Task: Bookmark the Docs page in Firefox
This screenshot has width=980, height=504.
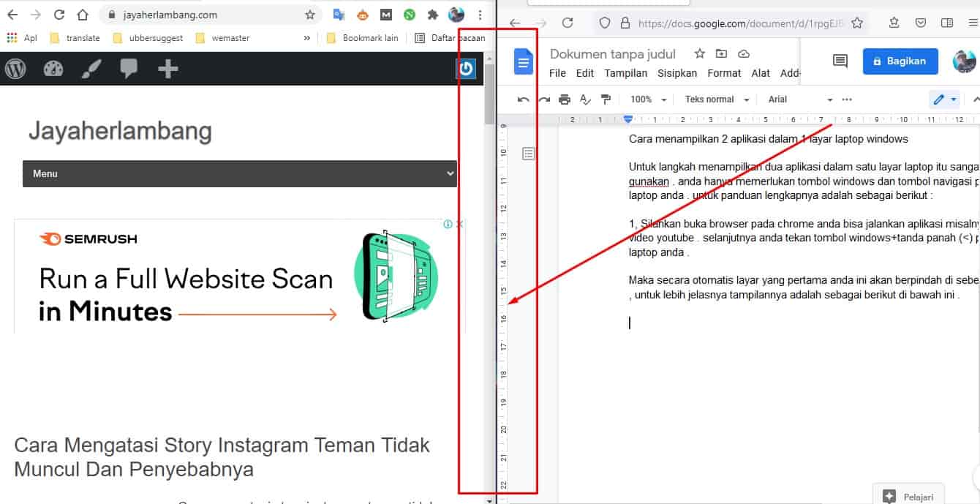Action: [857, 23]
